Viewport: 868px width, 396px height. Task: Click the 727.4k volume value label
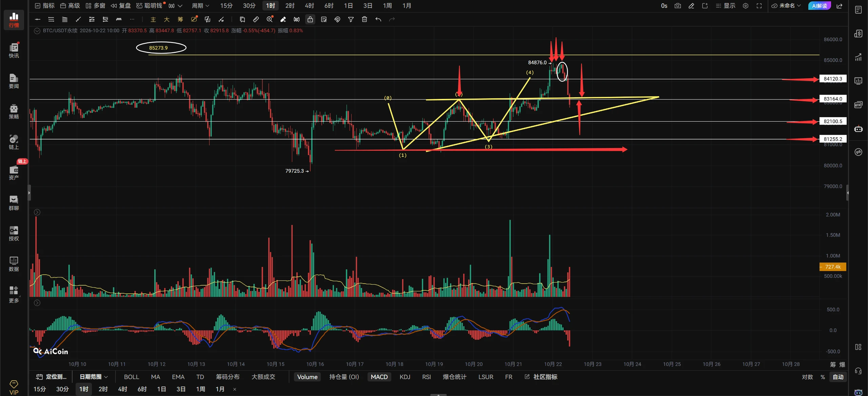pyautogui.click(x=833, y=267)
